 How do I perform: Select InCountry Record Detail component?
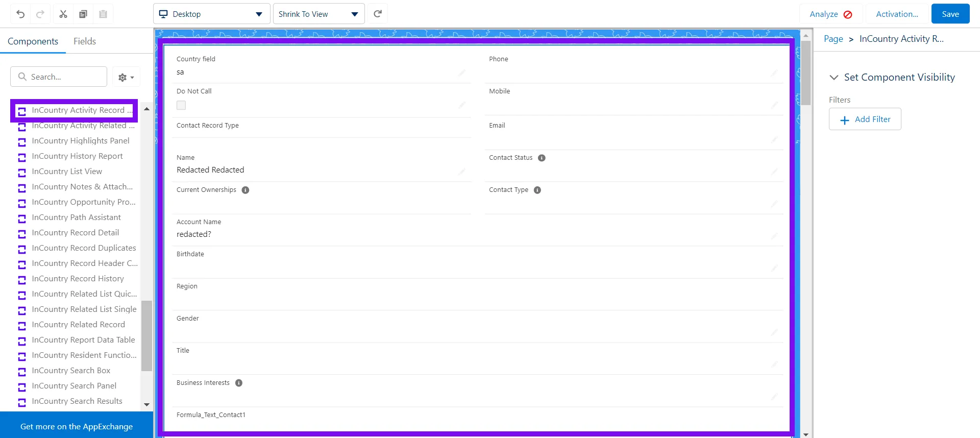75,233
